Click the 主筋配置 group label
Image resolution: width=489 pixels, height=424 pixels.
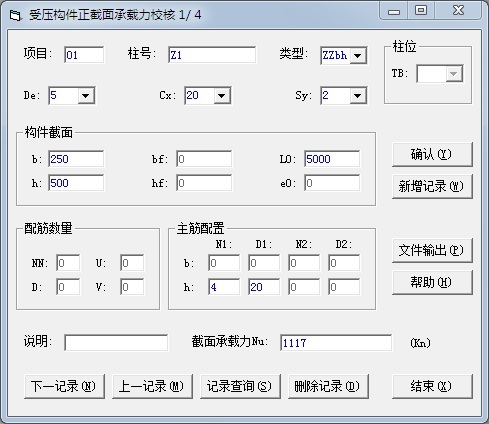[200, 229]
